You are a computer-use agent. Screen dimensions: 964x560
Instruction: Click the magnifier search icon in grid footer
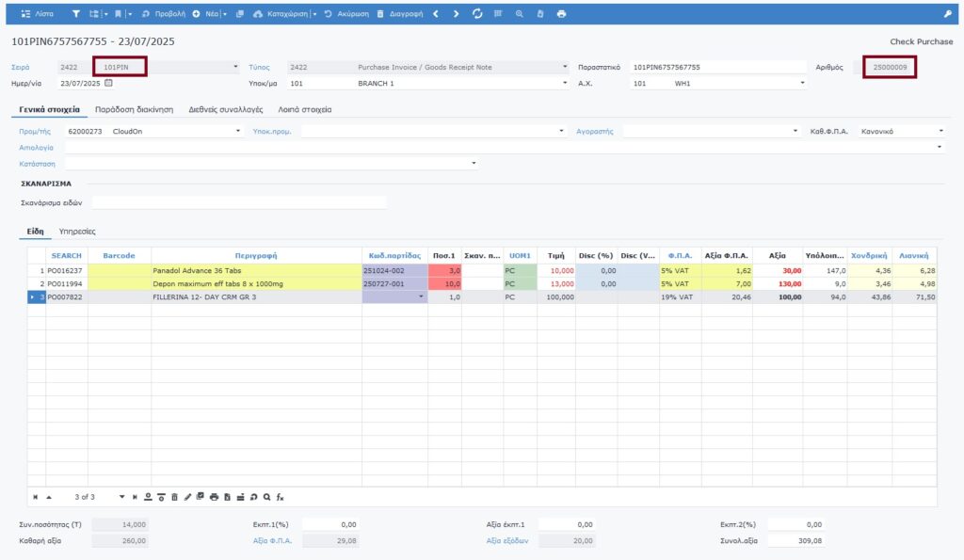266,496
